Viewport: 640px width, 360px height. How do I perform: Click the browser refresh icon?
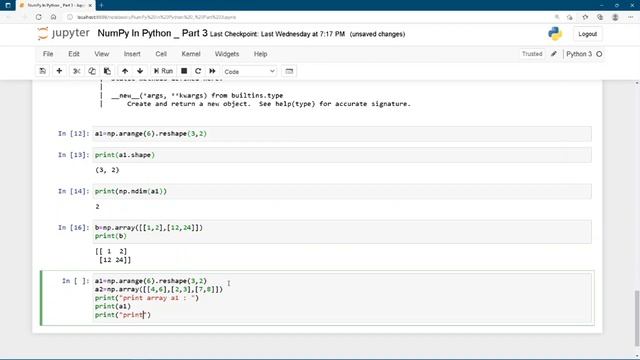pos(39,17)
